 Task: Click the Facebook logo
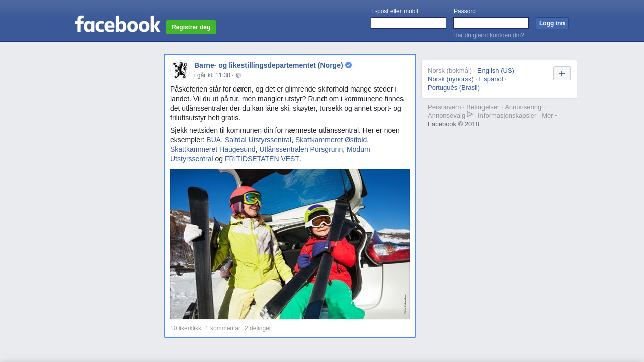[118, 24]
